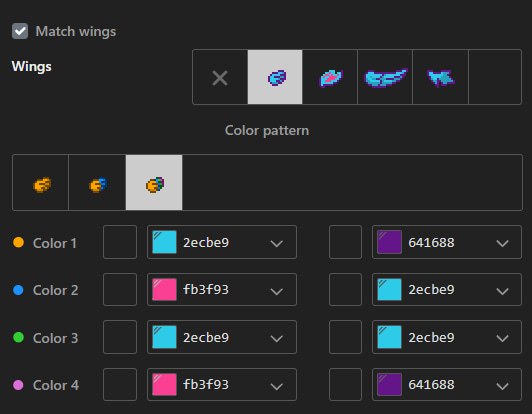This screenshot has height=414, width=532.
Task: Click the cyan swatch in Color 3 left
Action: point(164,337)
